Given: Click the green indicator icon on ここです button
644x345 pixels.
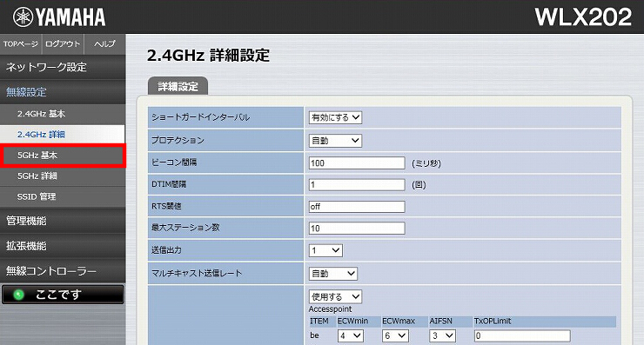Looking at the screenshot, I should click(18, 295).
